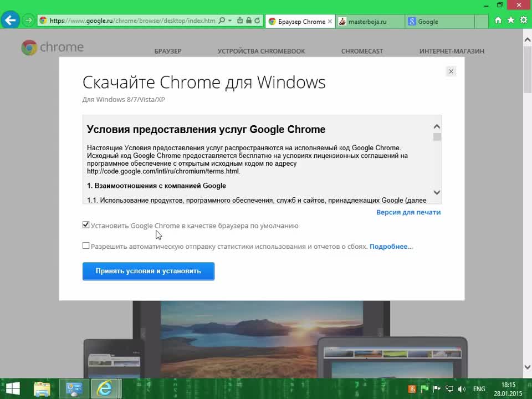Image resolution: width=532 pixels, height=399 pixels.
Task: Open Favorites with the star icon
Action: tap(510, 21)
